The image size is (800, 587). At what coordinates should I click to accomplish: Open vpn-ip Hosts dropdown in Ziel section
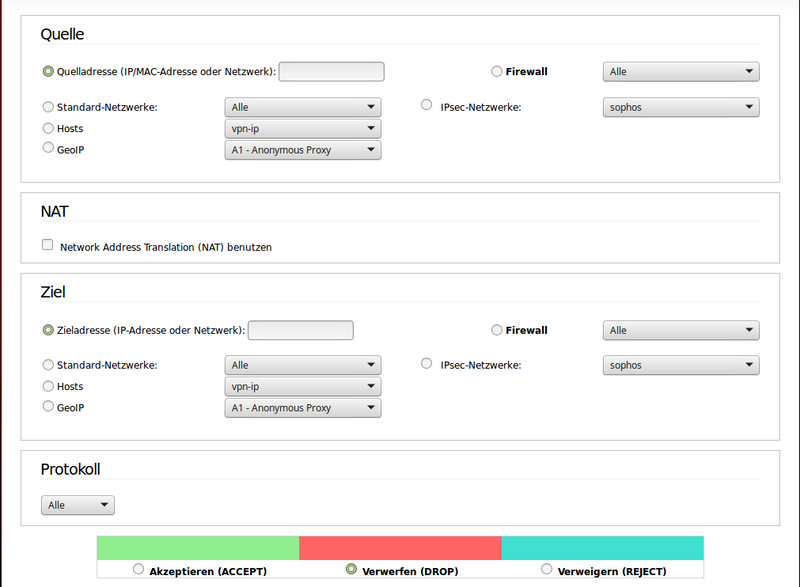click(x=302, y=387)
